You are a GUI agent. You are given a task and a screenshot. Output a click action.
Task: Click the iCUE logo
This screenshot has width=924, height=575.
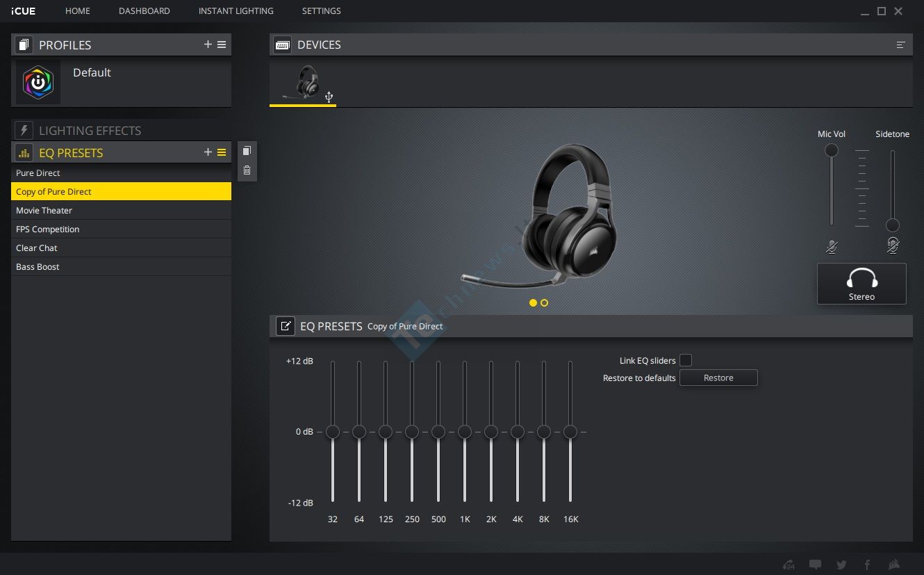[x=24, y=11]
